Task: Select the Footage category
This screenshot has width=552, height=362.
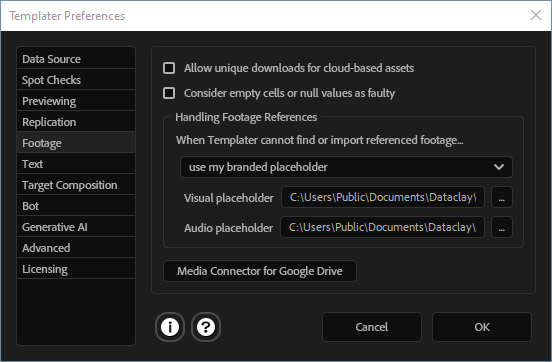Action: pos(76,143)
